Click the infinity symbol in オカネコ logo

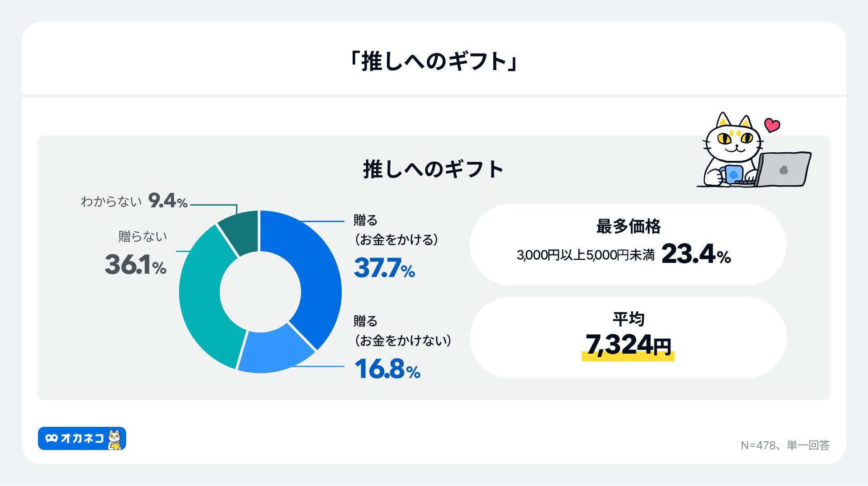52,438
